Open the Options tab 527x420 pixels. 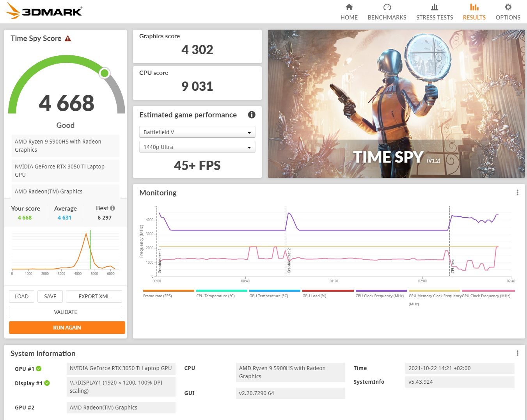pos(508,12)
